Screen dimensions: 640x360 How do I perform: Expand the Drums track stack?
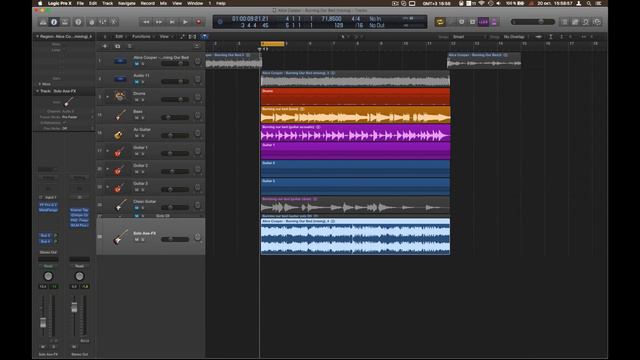click(107, 97)
